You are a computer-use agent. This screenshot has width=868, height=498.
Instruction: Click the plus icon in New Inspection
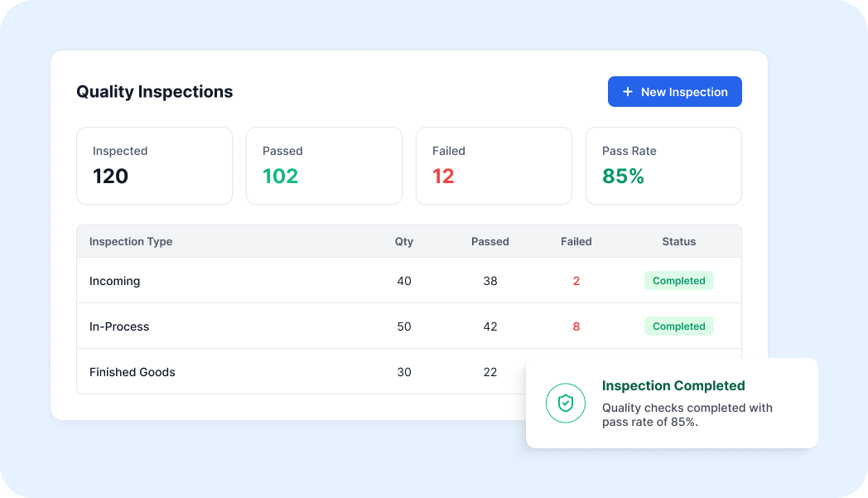(627, 92)
